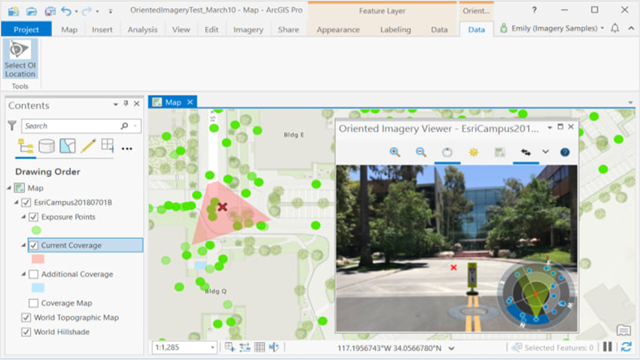Screen dimensions: 640x360
Task: Turn off World Hillshade layer
Action: coord(26,332)
